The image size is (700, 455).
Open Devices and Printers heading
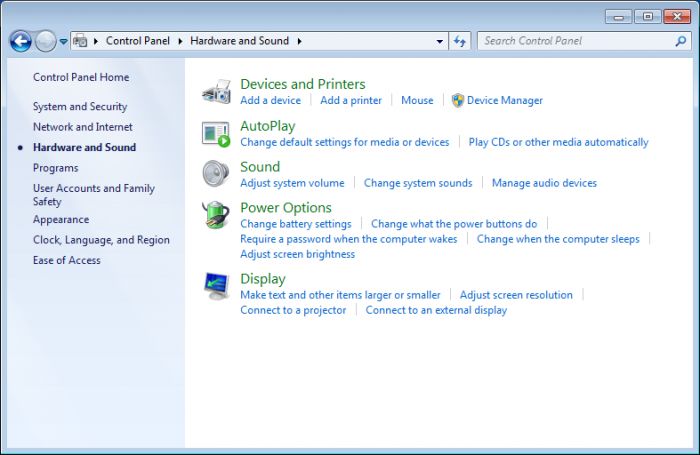click(x=303, y=84)
